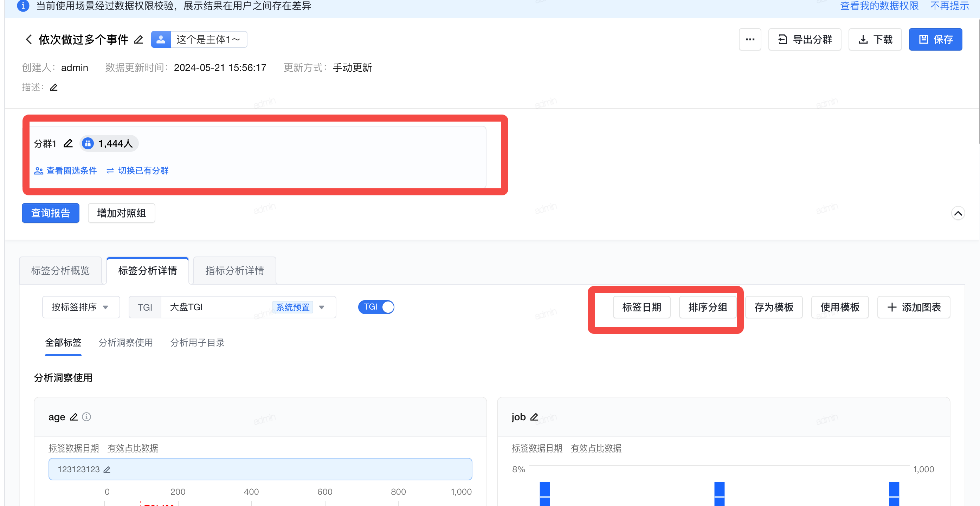The image size is (980, 506).
Task: Click 标签数据日期 under the age chart
Action: pos(74,449)
